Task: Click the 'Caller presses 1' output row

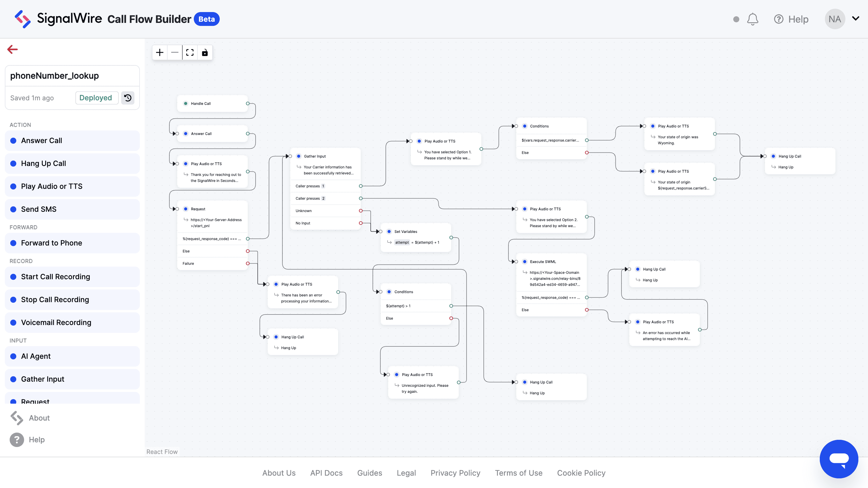Action: pos(325,186)
